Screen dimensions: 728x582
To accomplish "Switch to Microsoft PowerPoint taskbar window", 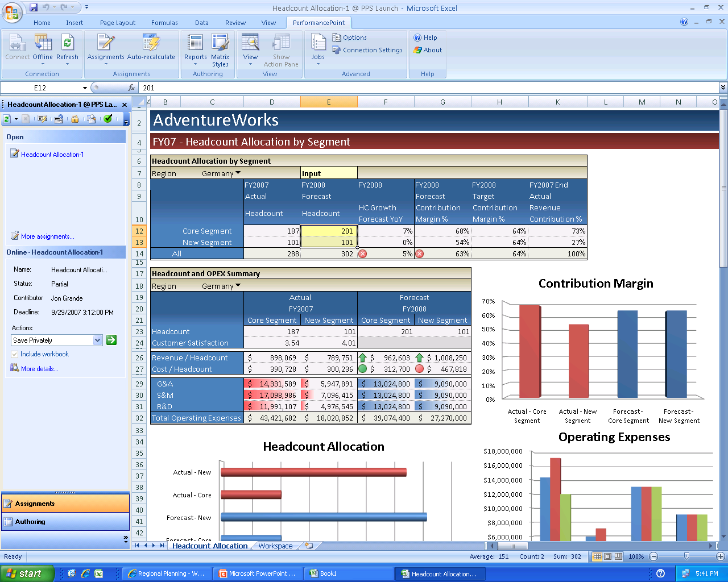I will [258, 573].
